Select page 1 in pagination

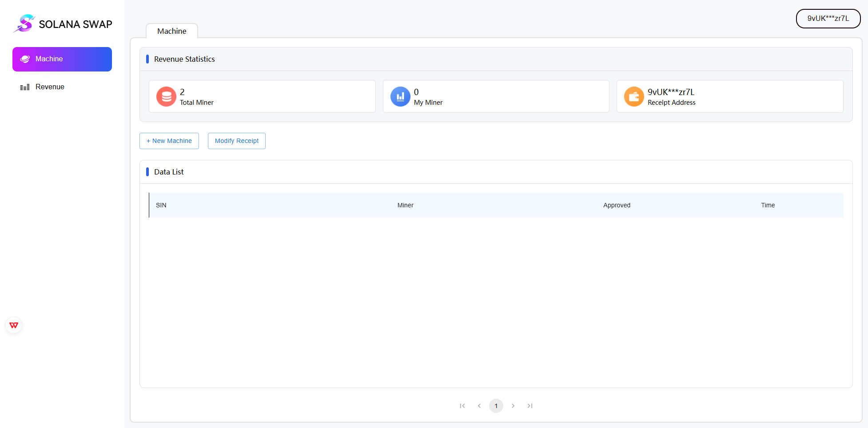[496, 406]
